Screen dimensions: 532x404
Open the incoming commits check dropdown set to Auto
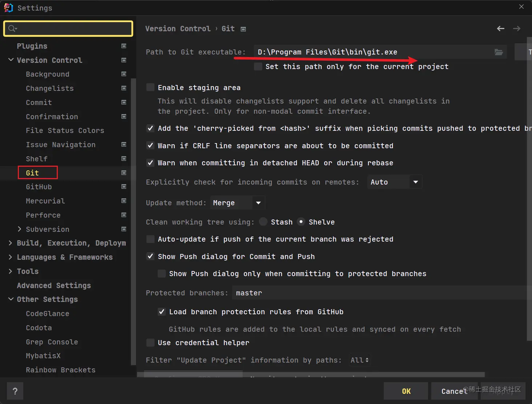(395, 182)
